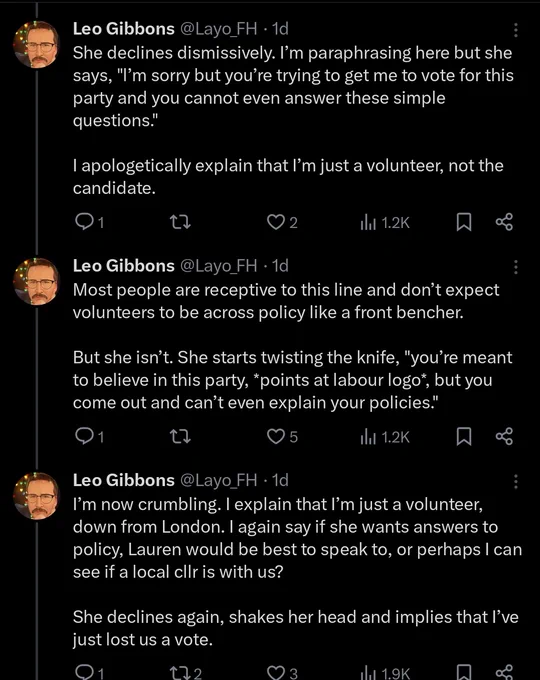540x680 pixels.
Task: Retweet the 'lost us a vote' tweet
Action: coord(185,673)
